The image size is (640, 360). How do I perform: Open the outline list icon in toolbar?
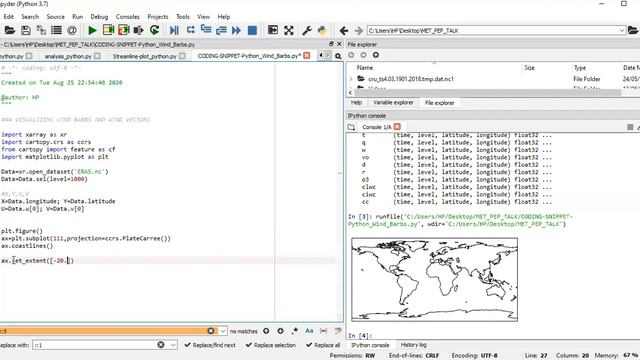point(56,30)
